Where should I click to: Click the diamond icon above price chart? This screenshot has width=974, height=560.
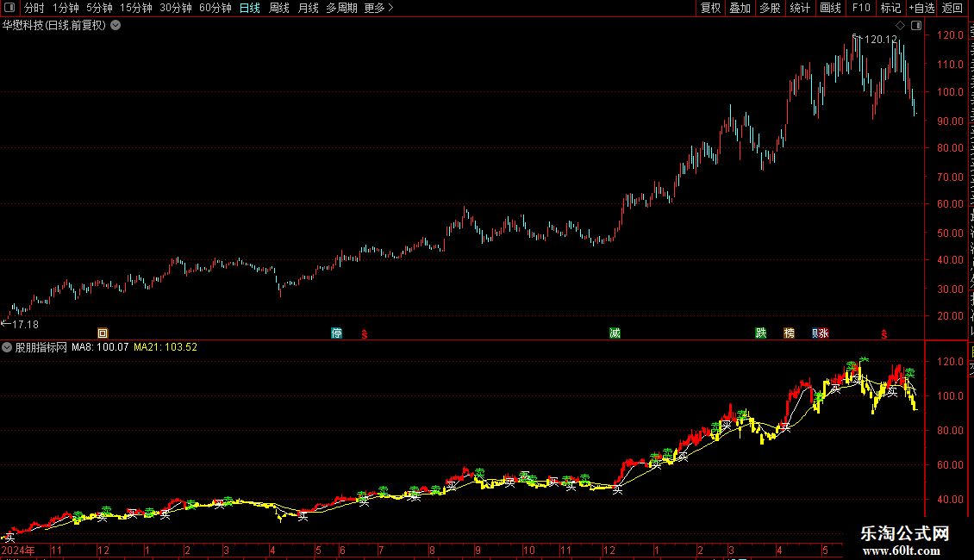point(900,26)
